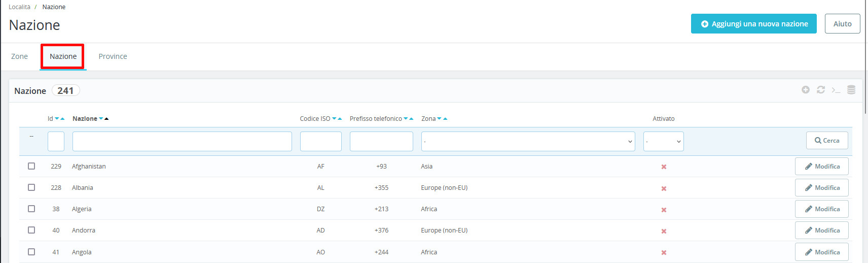Sort Prefisso telefonico descending with the down arrow

tap(406, 119)
